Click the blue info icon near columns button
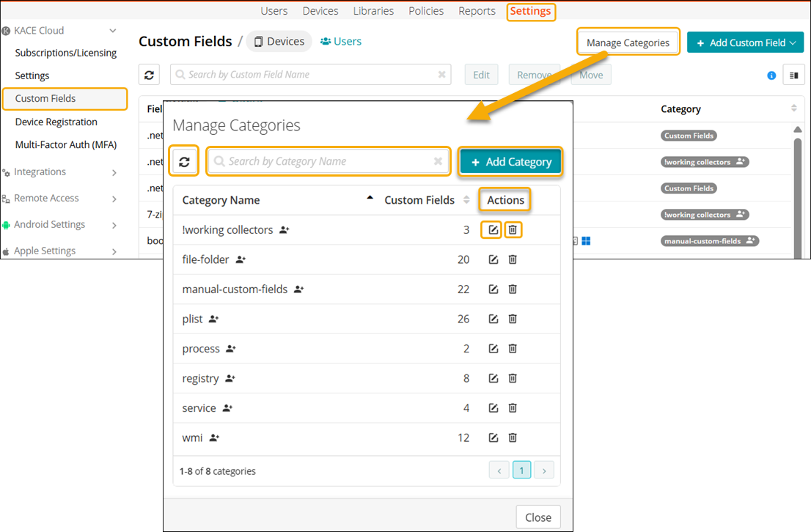 pos(771,75)
